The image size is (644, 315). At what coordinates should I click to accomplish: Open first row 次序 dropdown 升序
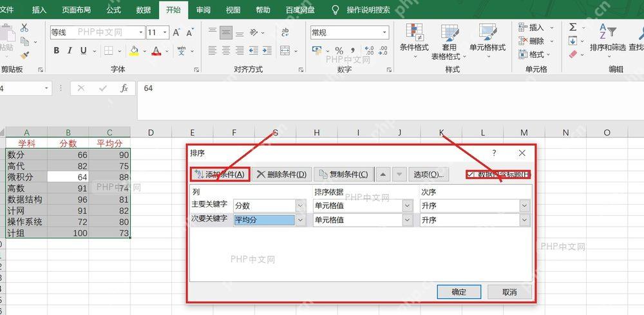click(525, 205)
